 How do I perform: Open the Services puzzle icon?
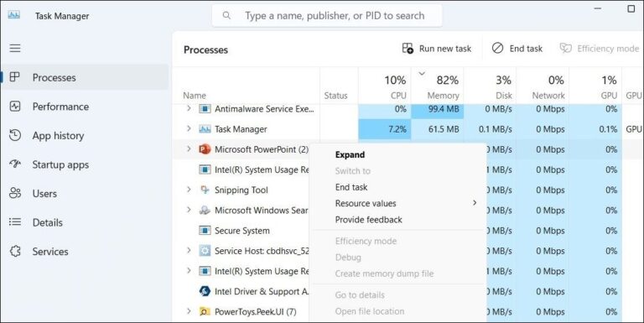15,251
